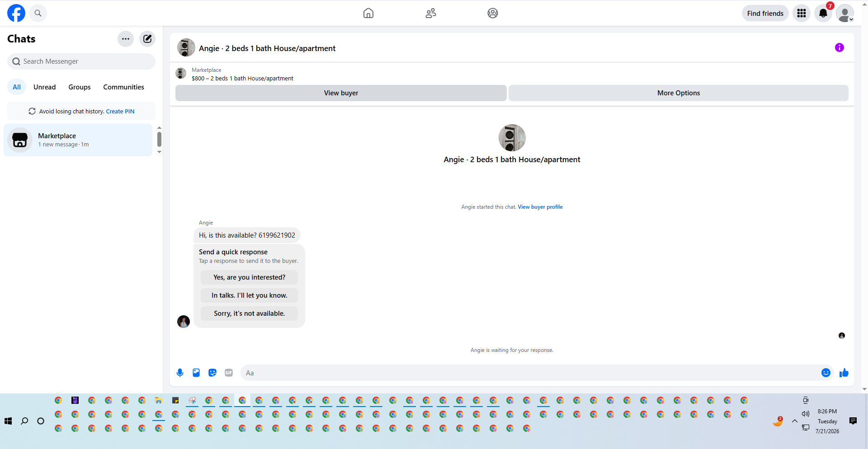The width and height of the screenshot is (868, 449).
Task: Open the network icon in system tray
Action: [x=806, y=427]
